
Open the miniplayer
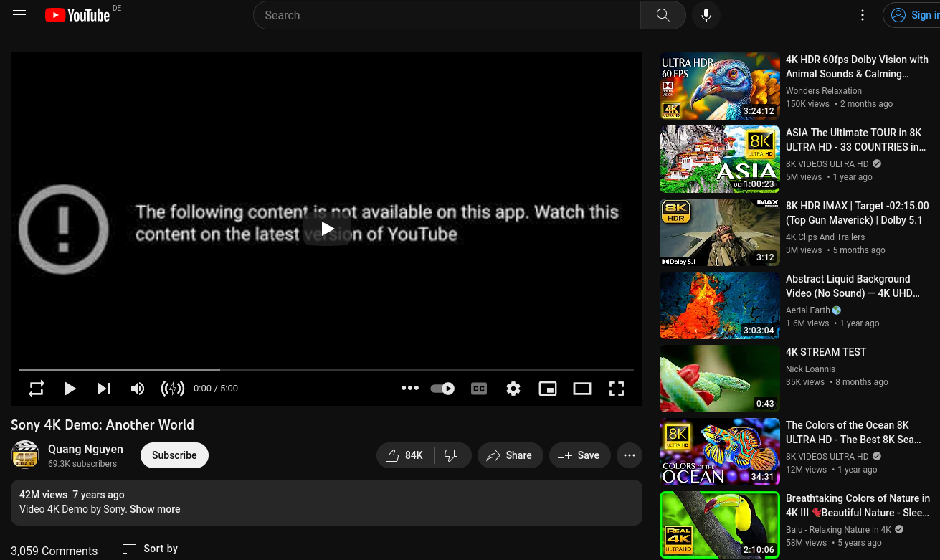548,388
